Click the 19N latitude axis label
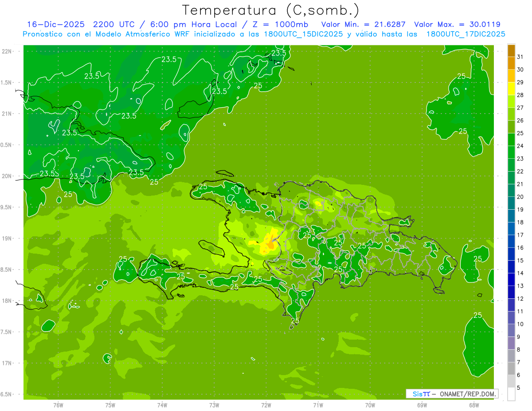This screenshot has width=532, height=411. click(8, 239)
